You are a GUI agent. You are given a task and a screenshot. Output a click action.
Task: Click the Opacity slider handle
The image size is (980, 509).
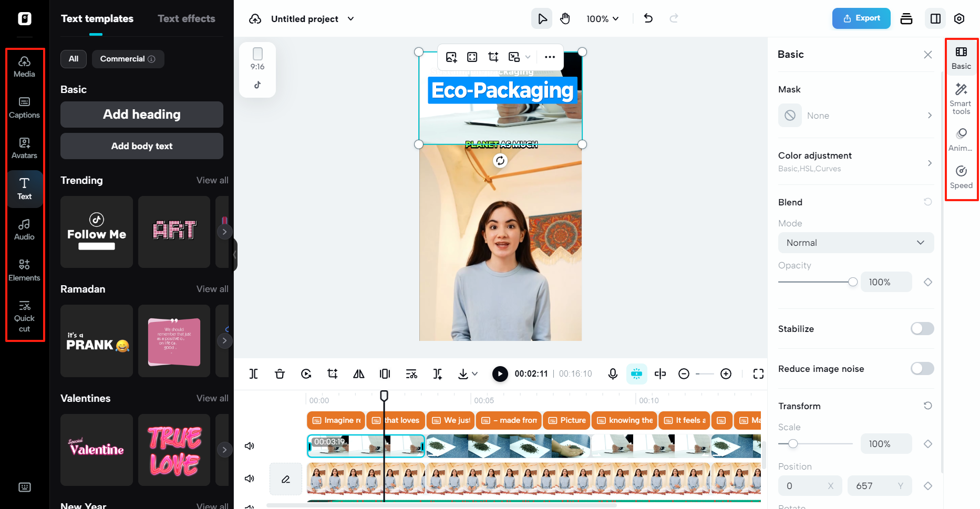(852, 282)
